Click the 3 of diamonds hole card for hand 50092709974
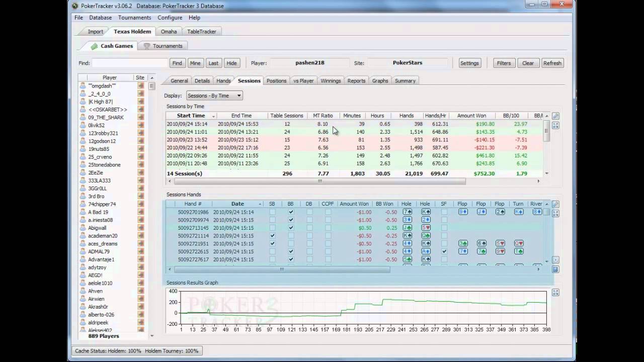Viewport: 644px width, 362px height. coord(407,220)
